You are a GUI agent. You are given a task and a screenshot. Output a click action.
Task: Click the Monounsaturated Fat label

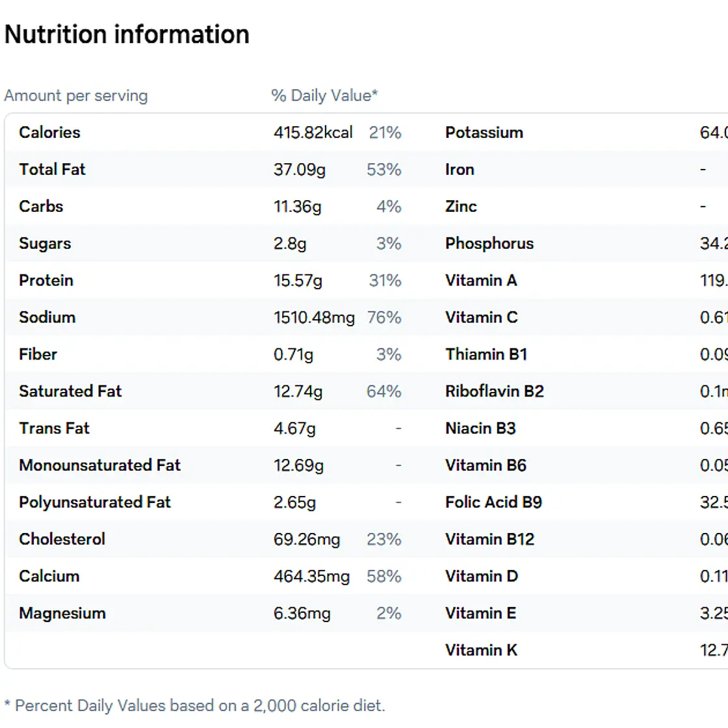tap(100, 465)
